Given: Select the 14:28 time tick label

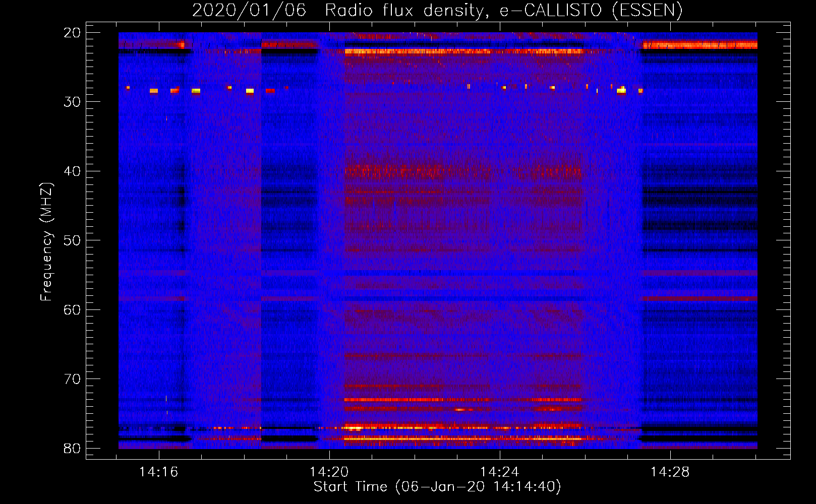Looking at the screenshot, I should pos(670,472).
